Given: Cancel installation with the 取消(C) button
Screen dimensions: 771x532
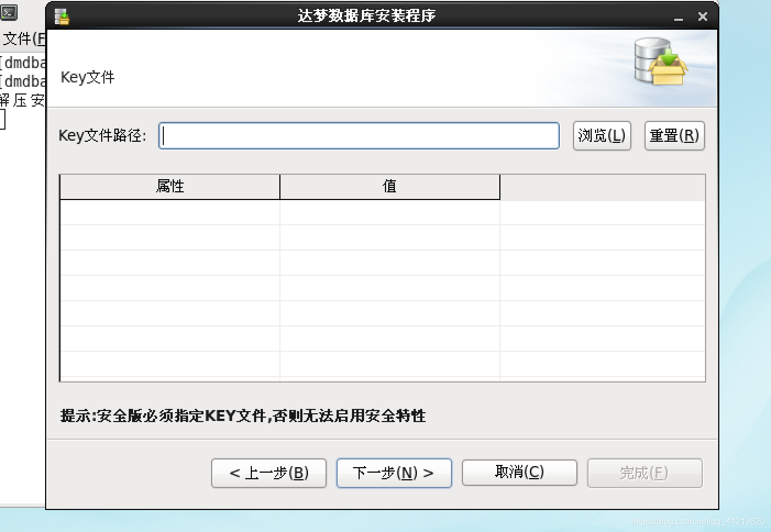Looking at the screenshot, I should (x=519, y=473).
